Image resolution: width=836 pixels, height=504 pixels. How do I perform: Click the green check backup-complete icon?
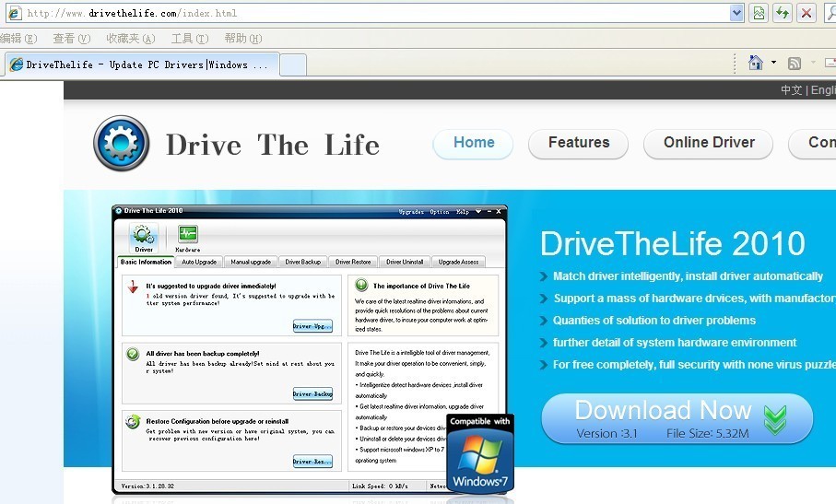[133, 354]
